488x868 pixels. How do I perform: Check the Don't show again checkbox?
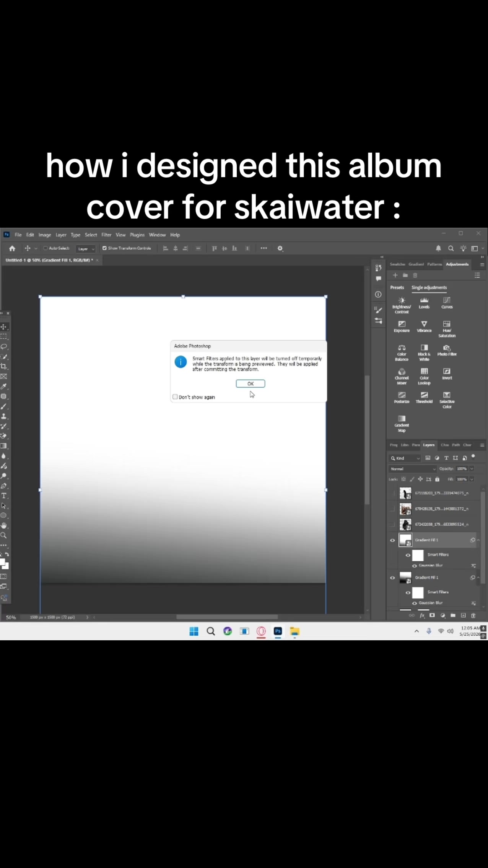175,397
